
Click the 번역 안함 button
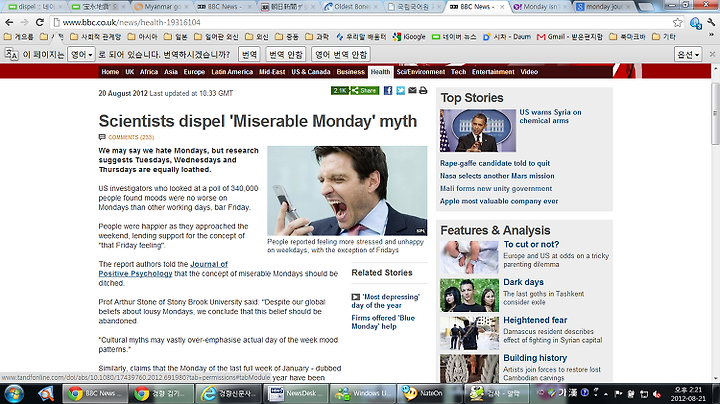[286, 55]
